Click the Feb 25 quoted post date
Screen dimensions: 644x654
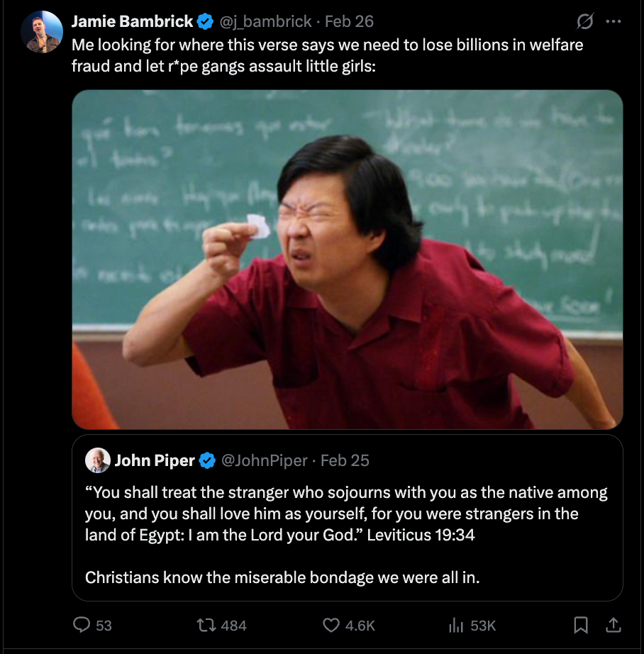(345, 460)
